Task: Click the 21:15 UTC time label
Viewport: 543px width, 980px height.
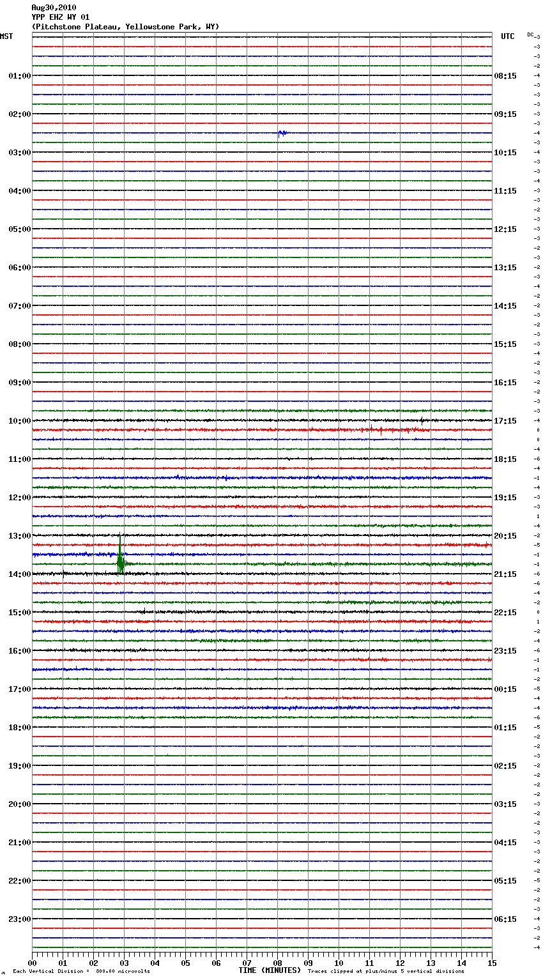Action: pyautogui.click(x=505, y=574)
